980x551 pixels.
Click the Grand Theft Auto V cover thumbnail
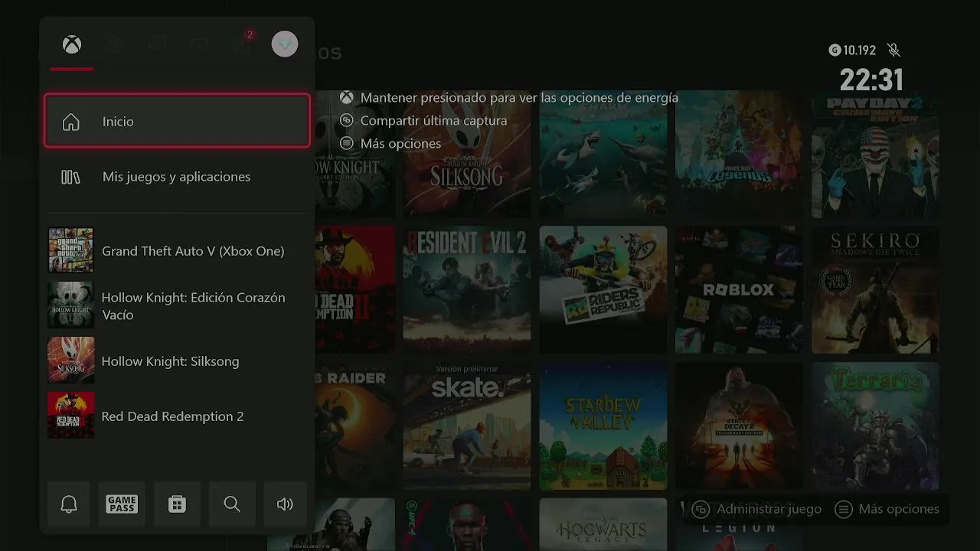(71, 250)
